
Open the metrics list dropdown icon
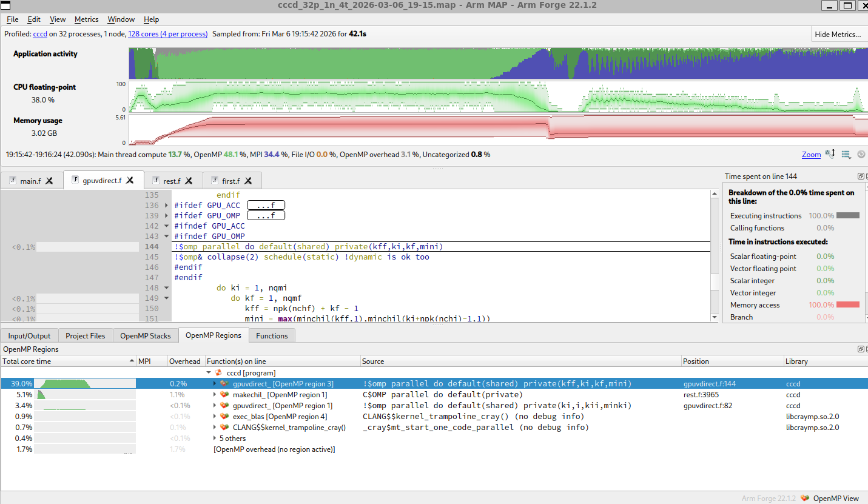coord(846,154)
